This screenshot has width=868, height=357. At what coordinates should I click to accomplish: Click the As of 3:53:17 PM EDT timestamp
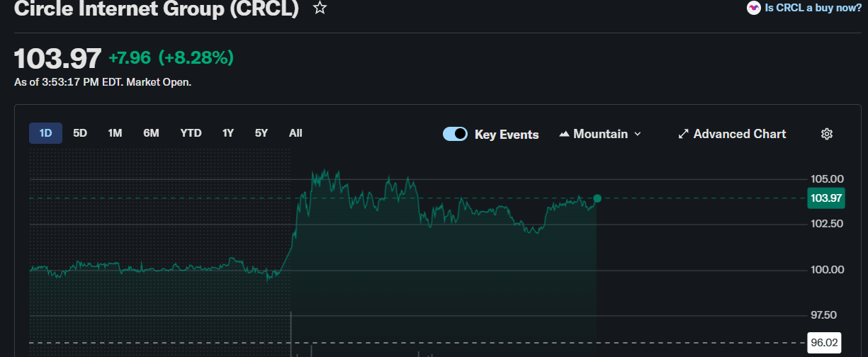pos(103,82)
